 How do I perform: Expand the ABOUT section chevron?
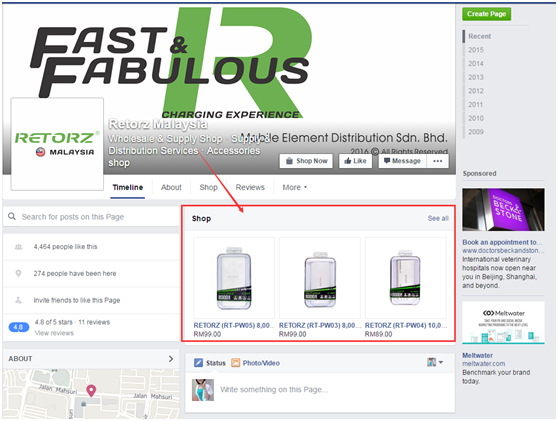click(171, 359)
